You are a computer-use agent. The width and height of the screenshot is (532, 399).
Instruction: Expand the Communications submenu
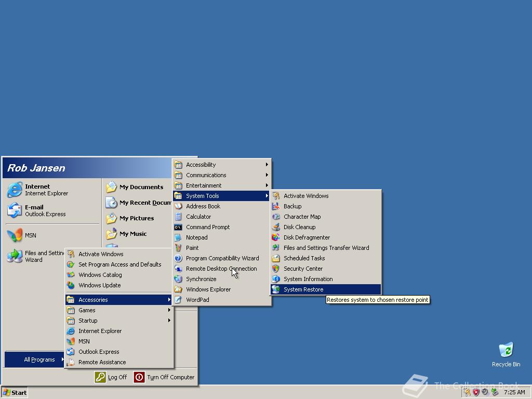click(221, 175)
